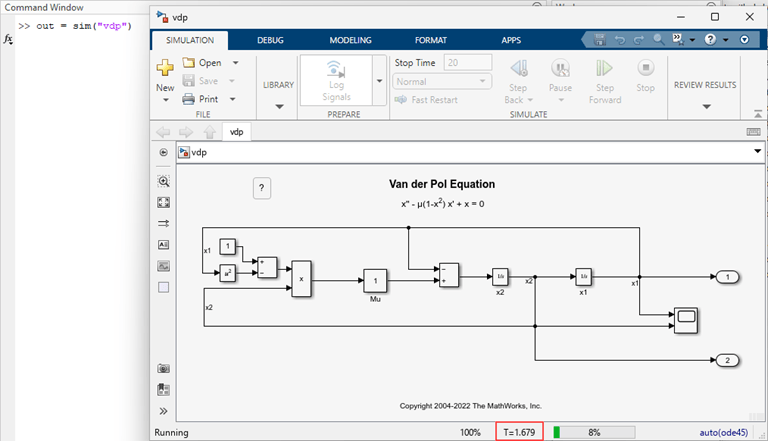The width and height of the screenshot is (768, 441).
Task: Click the New model plus icon
Action: [x=165, y=67]
